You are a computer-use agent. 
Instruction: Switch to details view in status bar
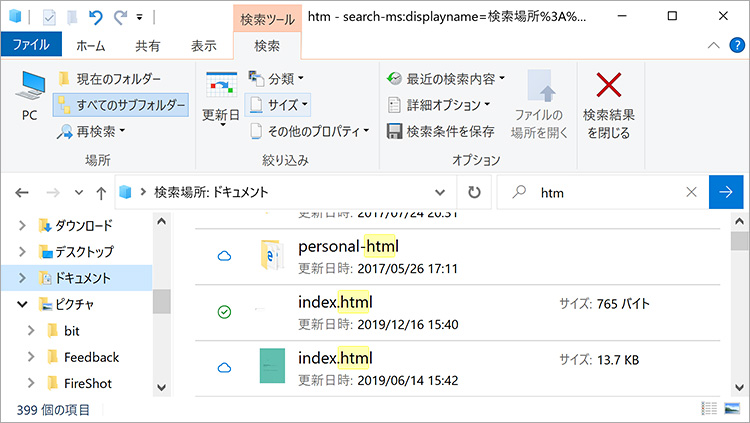[x=710, y=409]
